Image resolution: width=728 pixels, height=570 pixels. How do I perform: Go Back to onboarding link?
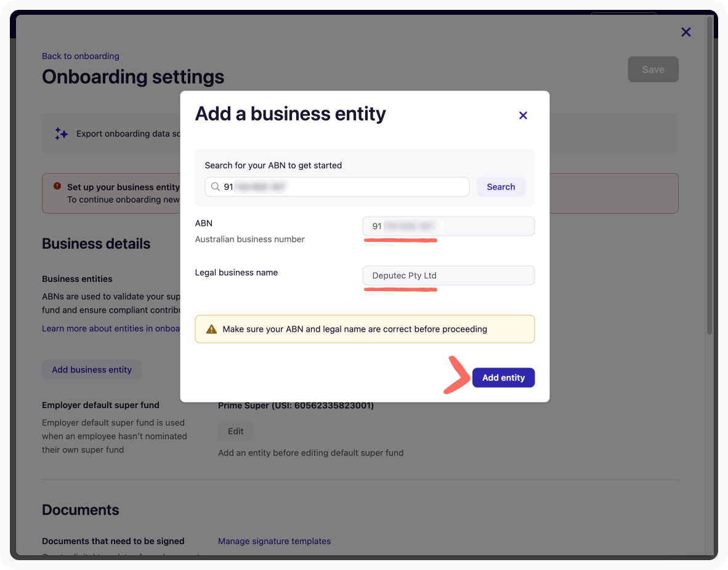[x=81, y=56]
